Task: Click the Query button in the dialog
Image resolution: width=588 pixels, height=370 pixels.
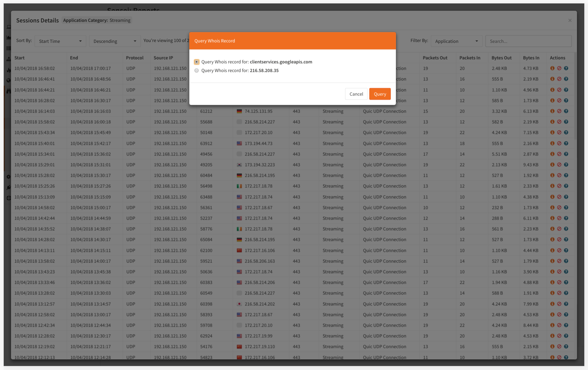Action: (x=380, y=94)
